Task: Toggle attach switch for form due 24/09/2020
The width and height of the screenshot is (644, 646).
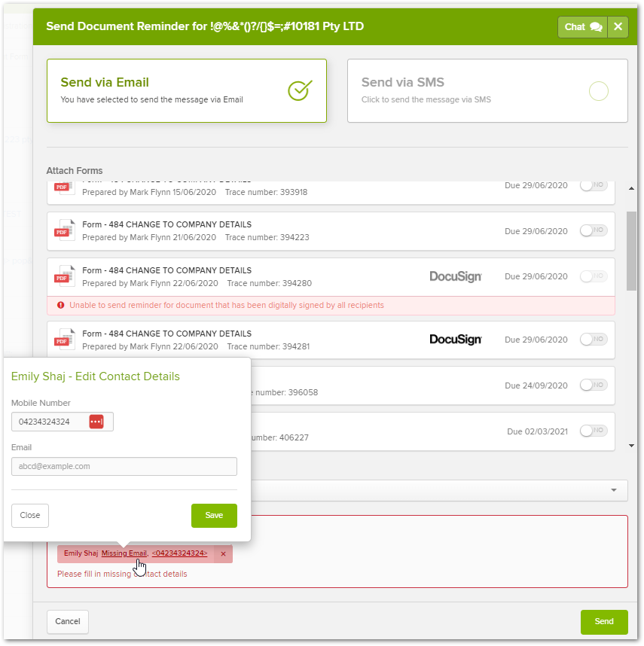Action: point(594,385)
